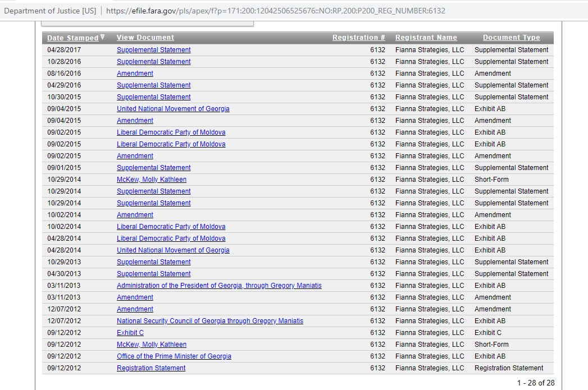Viewport: 588px width, 390px height.
Task: Select Exhibit AB type in Office of Prime Minister row
Action: pos(490,356)
